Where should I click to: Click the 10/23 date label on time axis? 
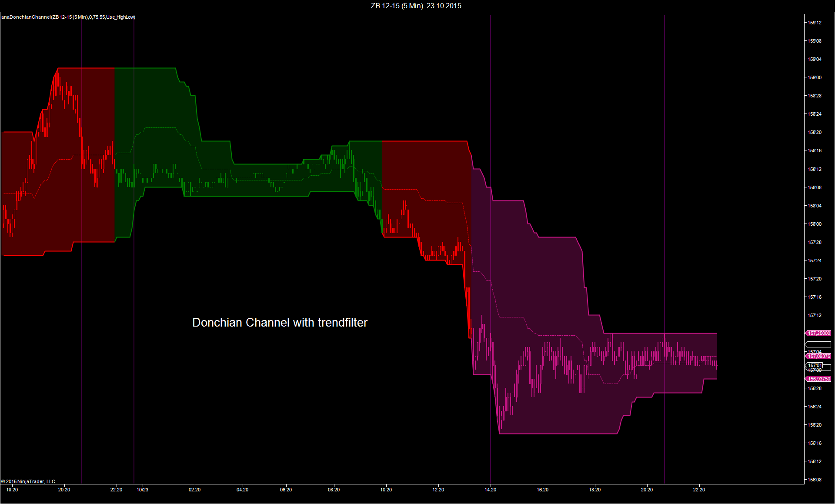tap(142, 490)
